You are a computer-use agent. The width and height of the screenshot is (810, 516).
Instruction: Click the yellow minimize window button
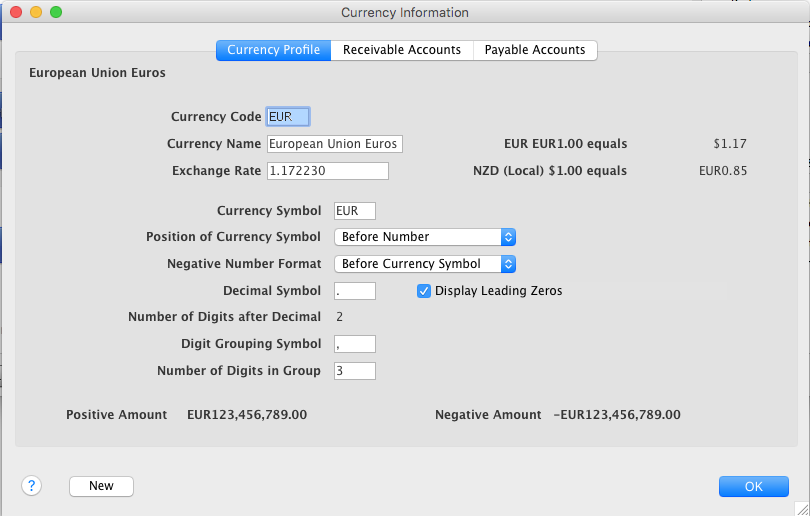[x=35, y=13]
